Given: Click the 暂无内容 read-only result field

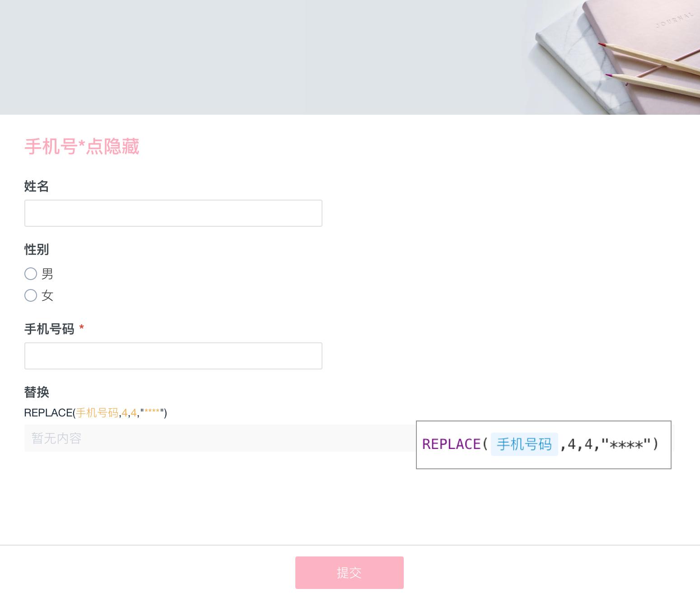Looking at the screenshot, I should click(181, 438).
